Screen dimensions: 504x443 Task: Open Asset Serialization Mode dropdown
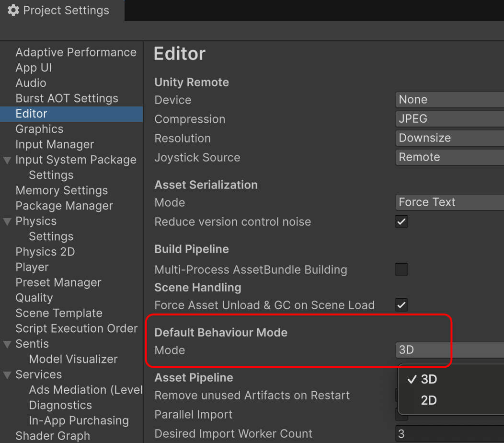click(x=450, y=202)
